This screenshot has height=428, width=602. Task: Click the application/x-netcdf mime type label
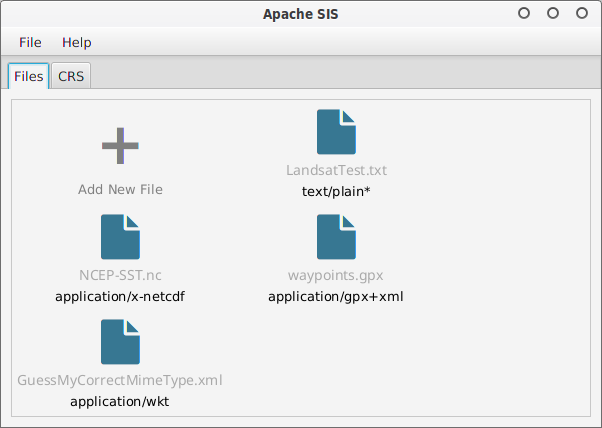tap(120, 297)
